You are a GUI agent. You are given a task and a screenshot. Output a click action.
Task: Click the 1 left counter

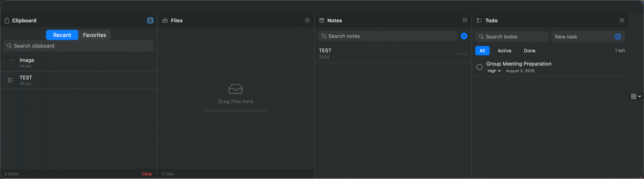tap(620, 51)
